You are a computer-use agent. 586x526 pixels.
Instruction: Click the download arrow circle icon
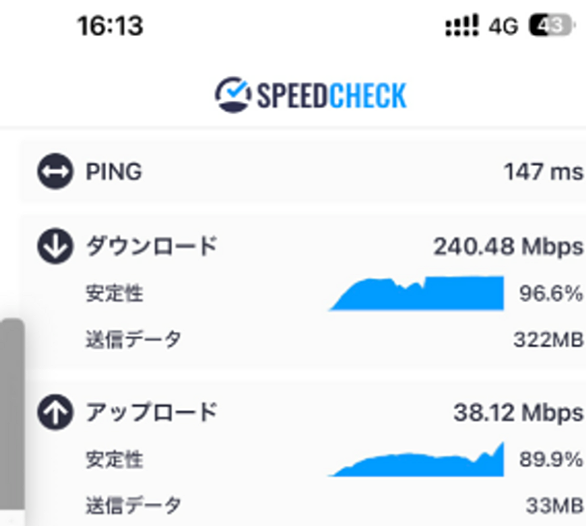pyautogui.click(x=55, y=246)
